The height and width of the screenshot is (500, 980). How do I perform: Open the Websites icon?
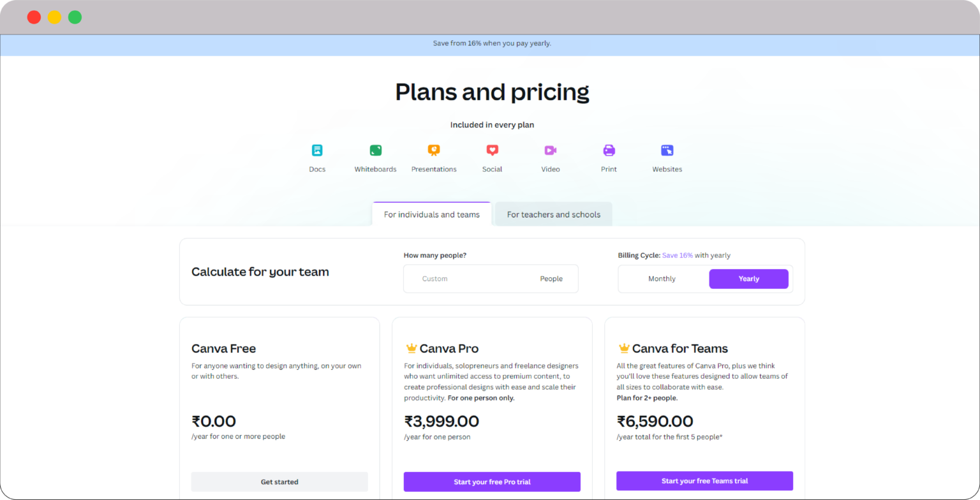point(667,150)
